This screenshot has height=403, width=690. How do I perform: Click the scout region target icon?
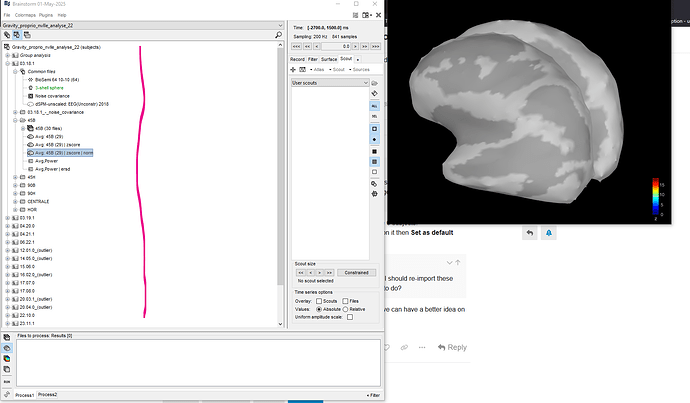(x=374, y=194)
